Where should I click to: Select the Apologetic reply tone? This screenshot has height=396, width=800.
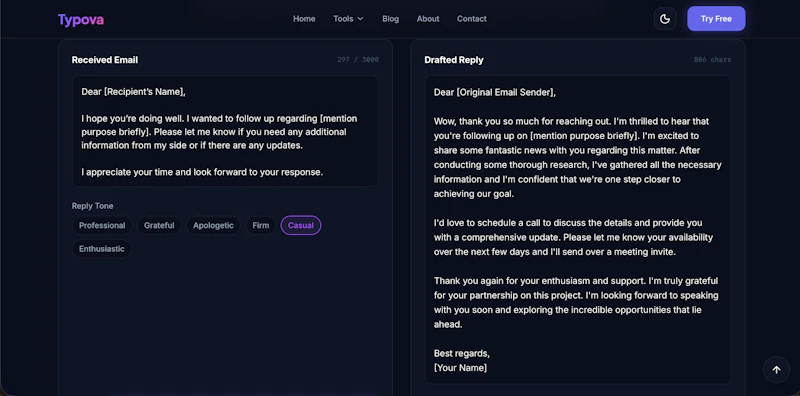213,226
